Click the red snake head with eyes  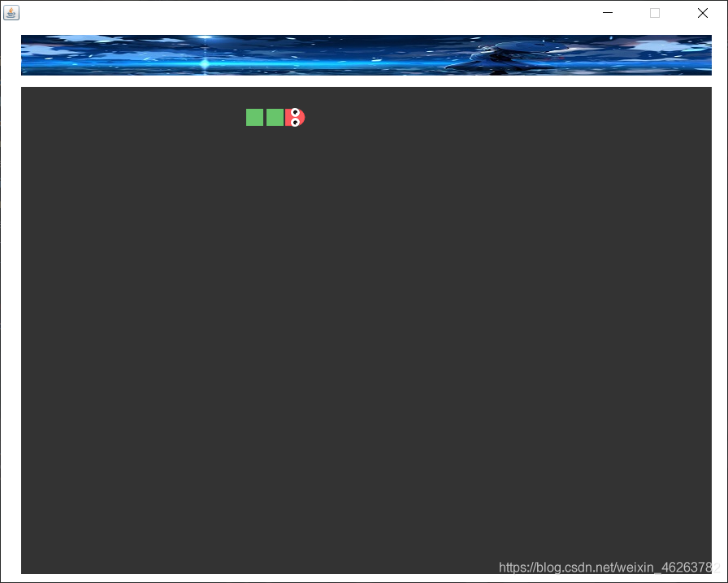click(x=295, y=118)
